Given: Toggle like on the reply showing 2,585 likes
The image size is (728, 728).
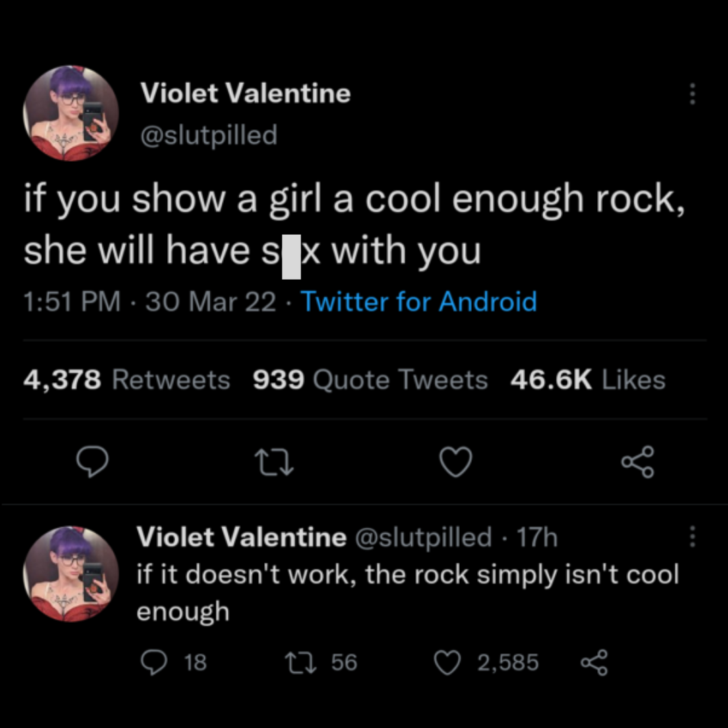Looking at the screenshot, I should pos(448,662).
